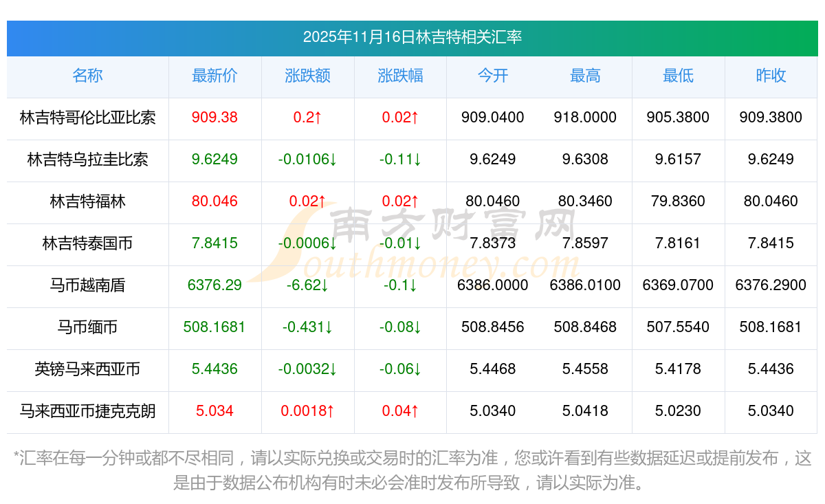The image size is (825, 504).
Task: Select lowest value 507.5540
Action: (x=678, y=327)
